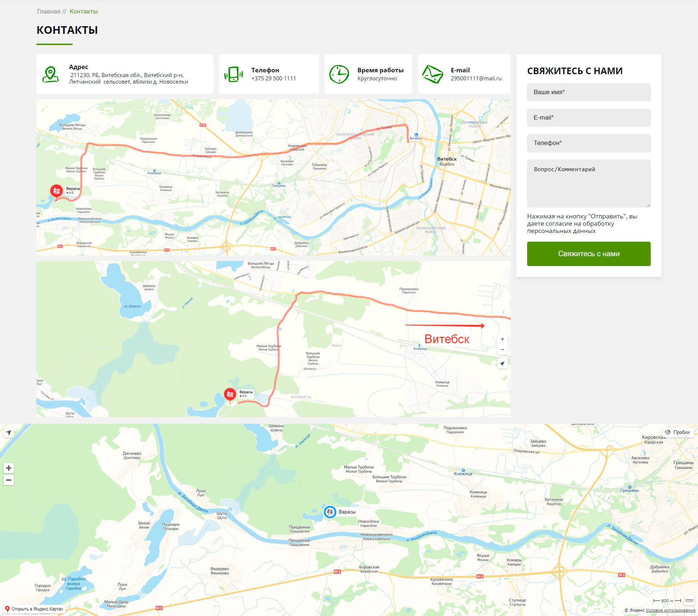Focus the Ваше имя input field
698x616 pixels.
[x=589, y=92]
